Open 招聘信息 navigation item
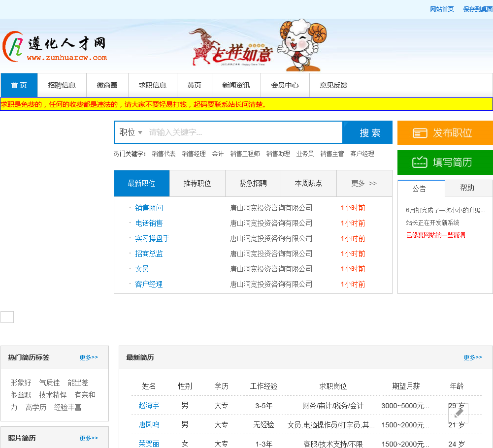Viewport: 493px width, 448px height. (62, 85)
